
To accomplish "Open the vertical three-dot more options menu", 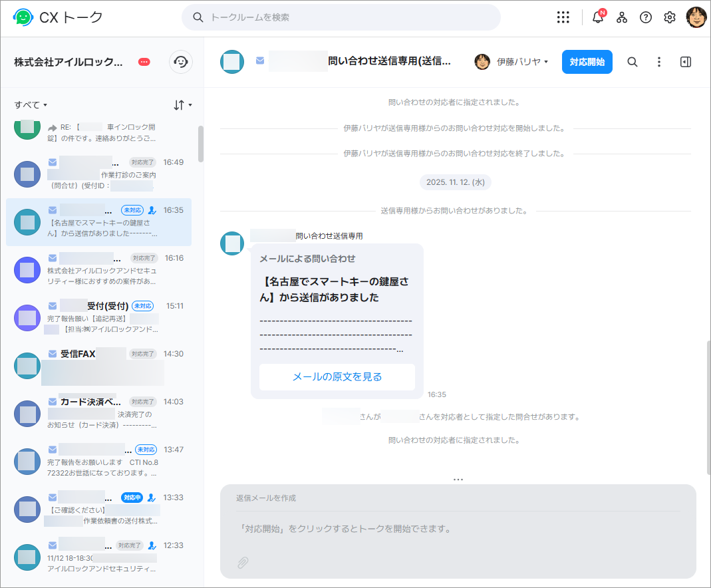I will [x=659, y=62].
